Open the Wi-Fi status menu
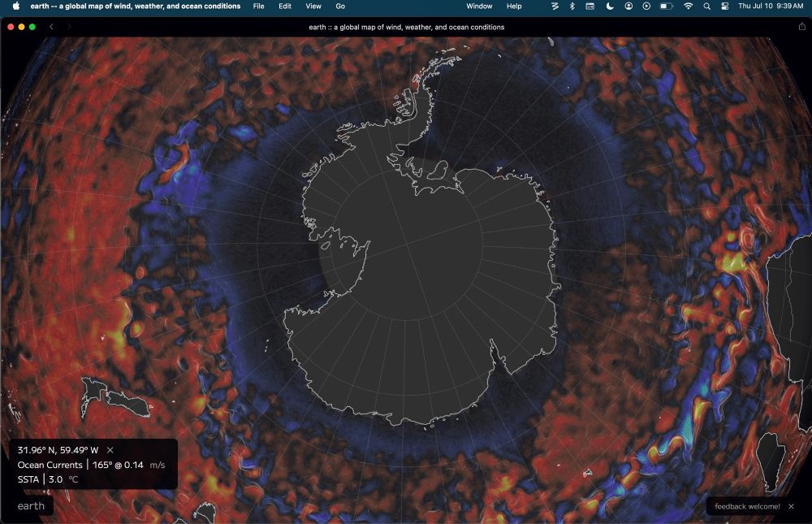The image size is (812, 524). pyautogui.click(x=687, y=6)
